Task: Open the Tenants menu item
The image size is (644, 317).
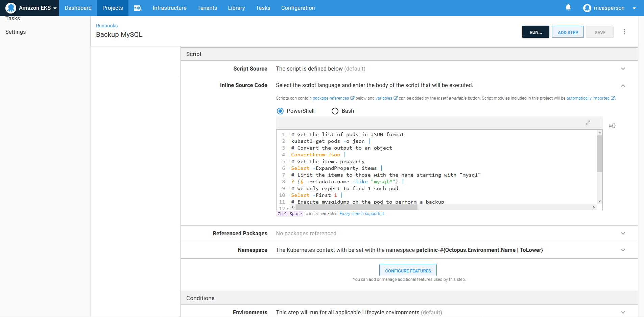Action: [x=207, y=8]
